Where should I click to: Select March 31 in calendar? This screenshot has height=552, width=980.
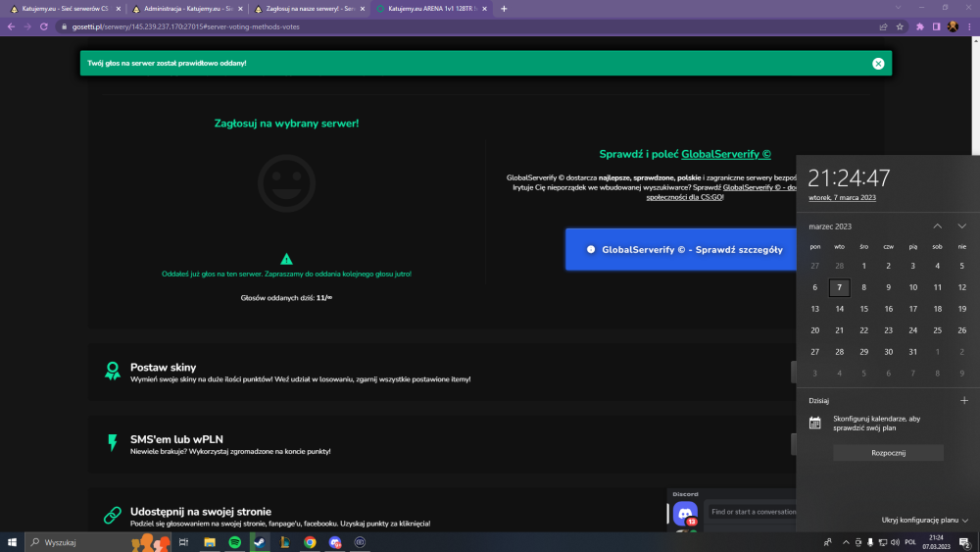[x=912, y=352]
